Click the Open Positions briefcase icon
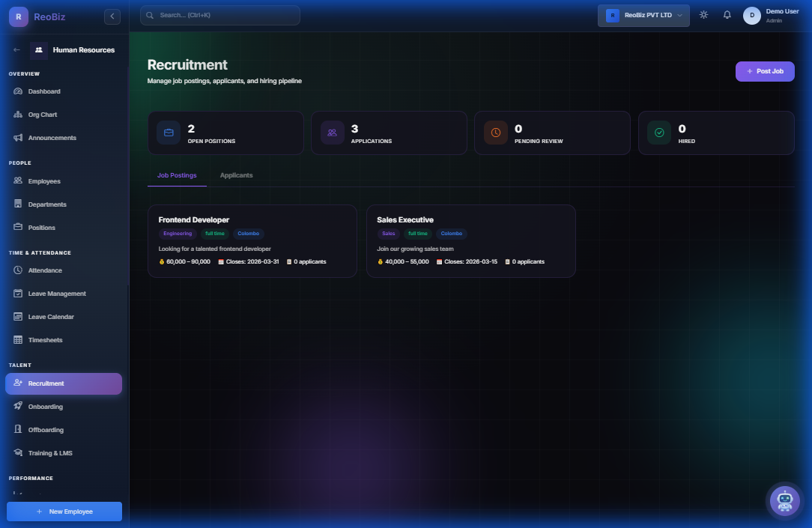 click(x=169, y=133)
